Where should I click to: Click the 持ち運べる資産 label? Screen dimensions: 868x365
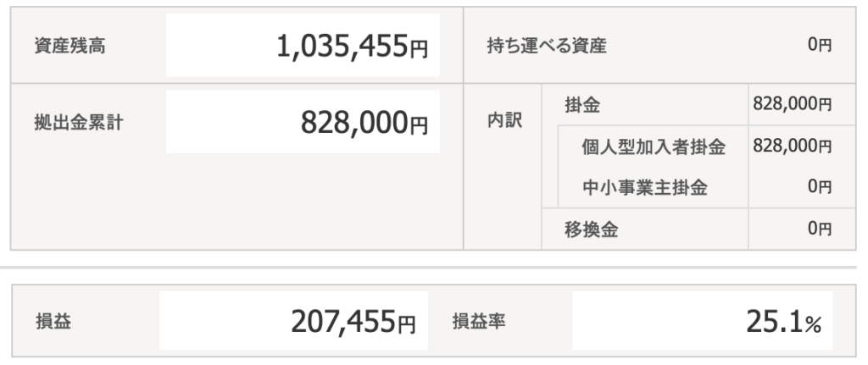click(535, 45)
